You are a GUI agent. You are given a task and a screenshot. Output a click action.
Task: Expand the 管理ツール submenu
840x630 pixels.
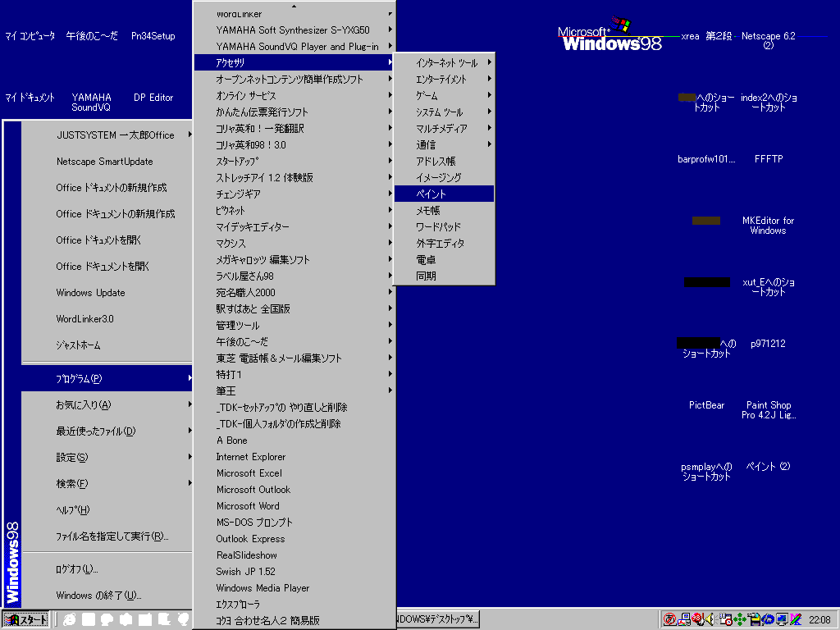pyautogui.click(x=294, y=325)
